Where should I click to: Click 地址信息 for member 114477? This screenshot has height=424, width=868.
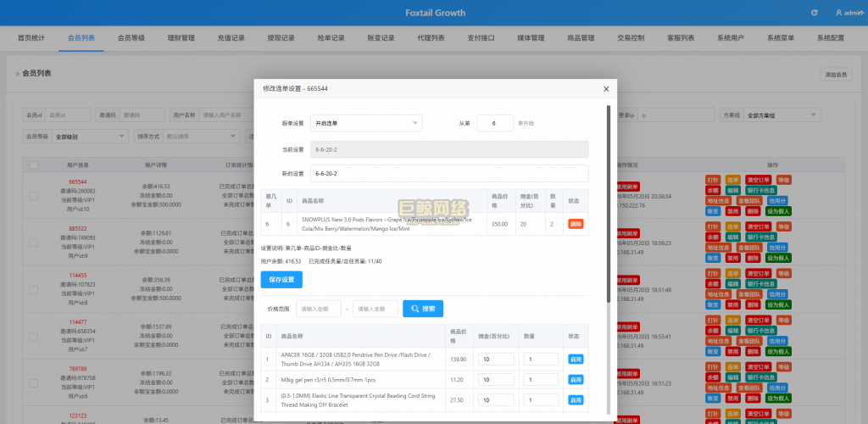coord(719,341)
